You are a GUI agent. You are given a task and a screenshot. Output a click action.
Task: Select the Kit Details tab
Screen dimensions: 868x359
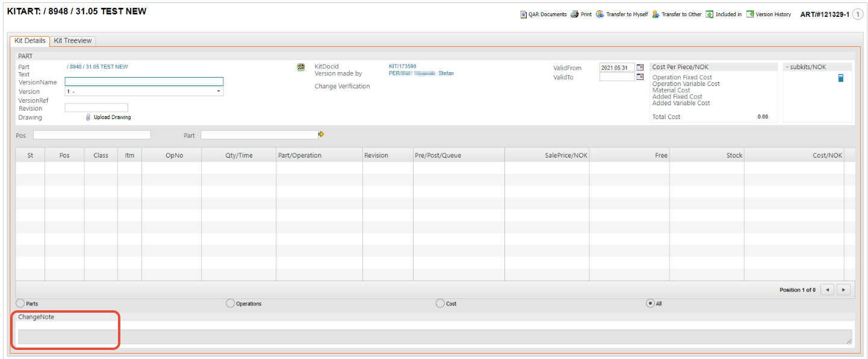coord(30,41)
